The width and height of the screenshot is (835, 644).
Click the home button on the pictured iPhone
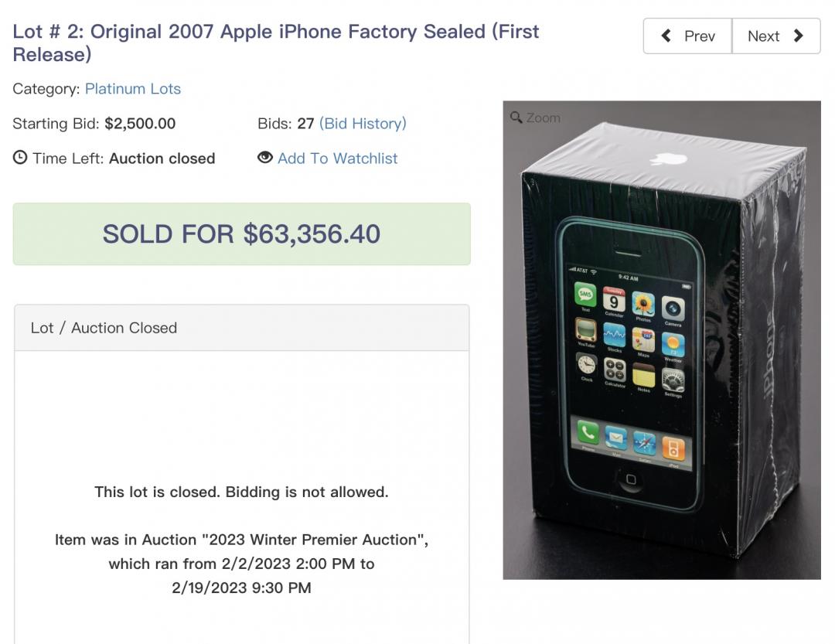pyautogui.click(x=630, y=480)
